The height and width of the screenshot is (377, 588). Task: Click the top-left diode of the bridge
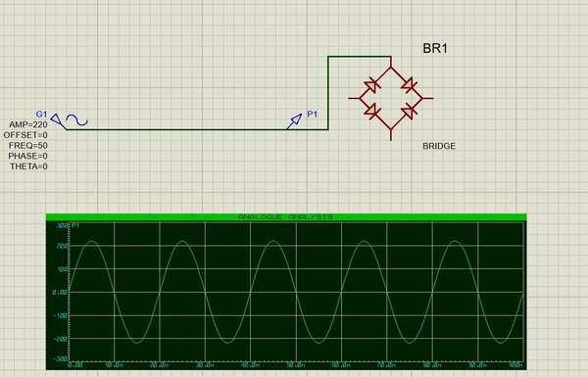point(371,85)
